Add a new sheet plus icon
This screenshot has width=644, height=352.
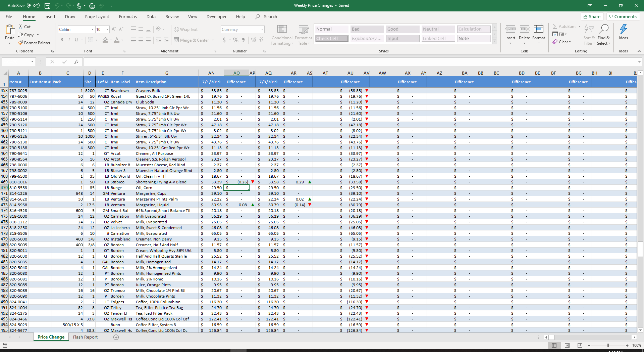coord(116,337)
